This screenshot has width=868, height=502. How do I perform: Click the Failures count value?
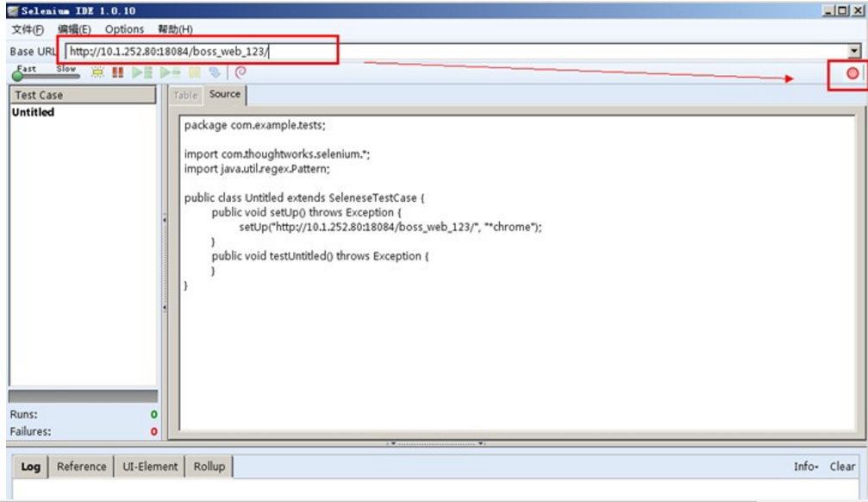[154, 431]
